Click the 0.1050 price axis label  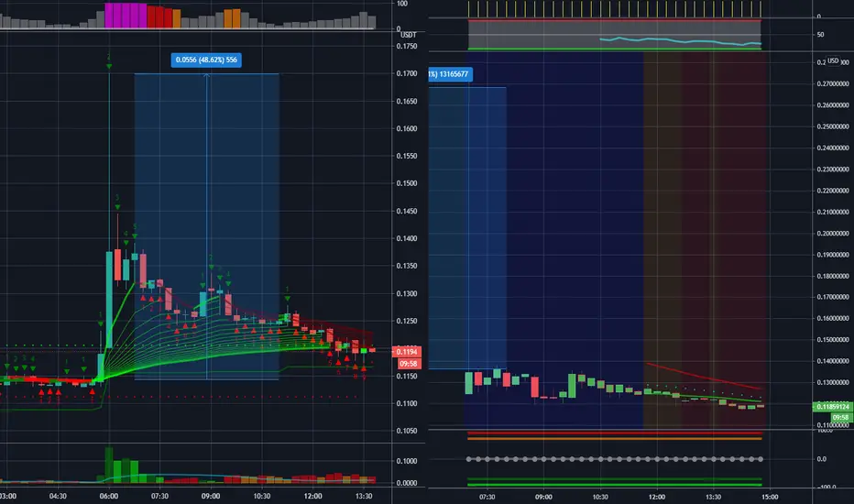point(407,431)
